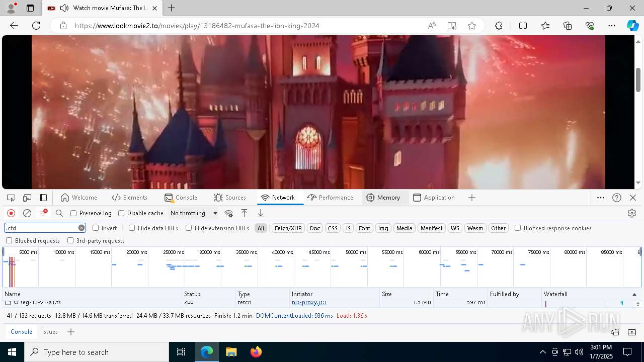
Task: Toggle DevTools activity bar icon
Action: click(x=43, y=198)
